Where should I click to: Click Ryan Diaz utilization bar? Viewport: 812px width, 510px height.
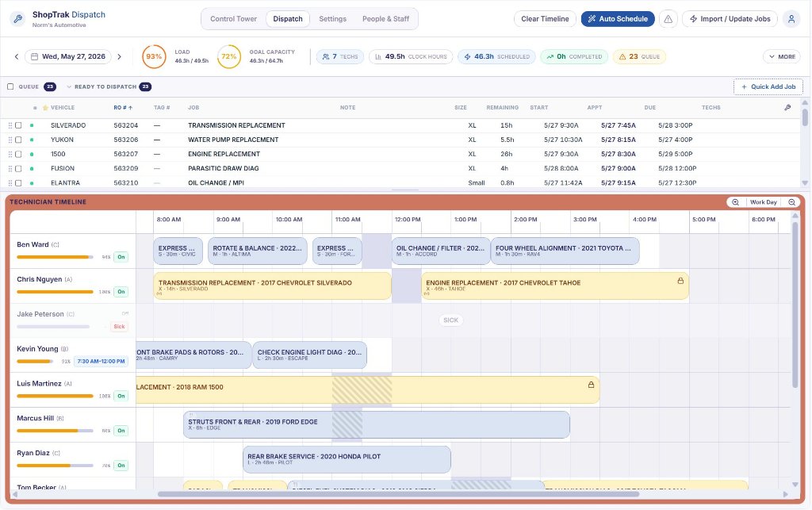tap(55, 465)
